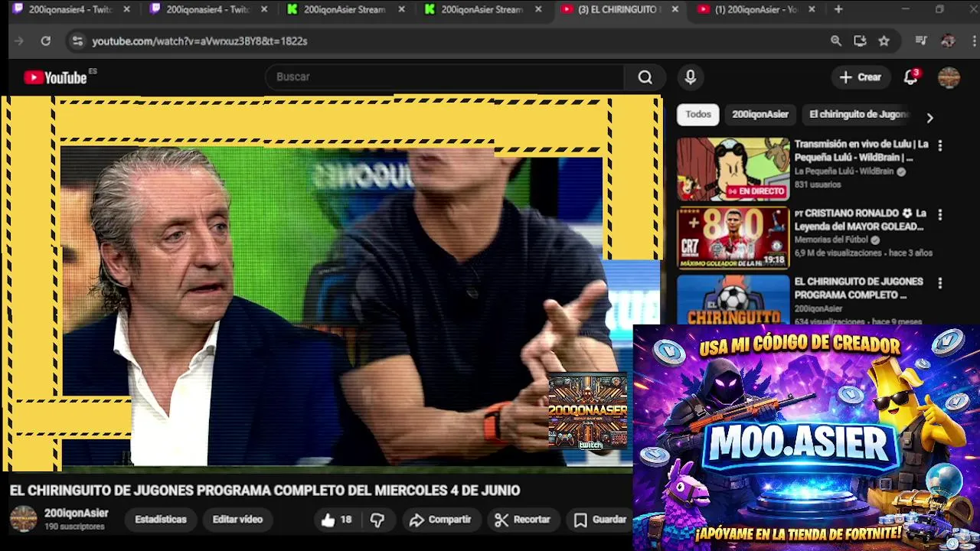
Task: Click the 190 suscriptores text
Action: (74, 527)
